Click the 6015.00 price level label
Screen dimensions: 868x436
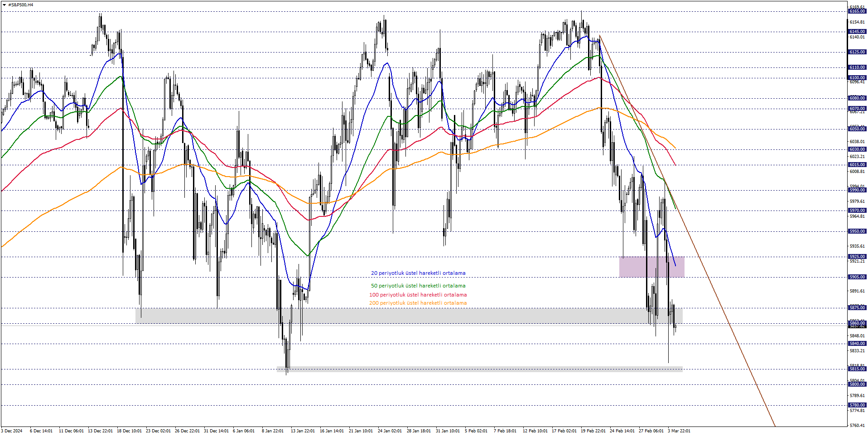point(857,165)
